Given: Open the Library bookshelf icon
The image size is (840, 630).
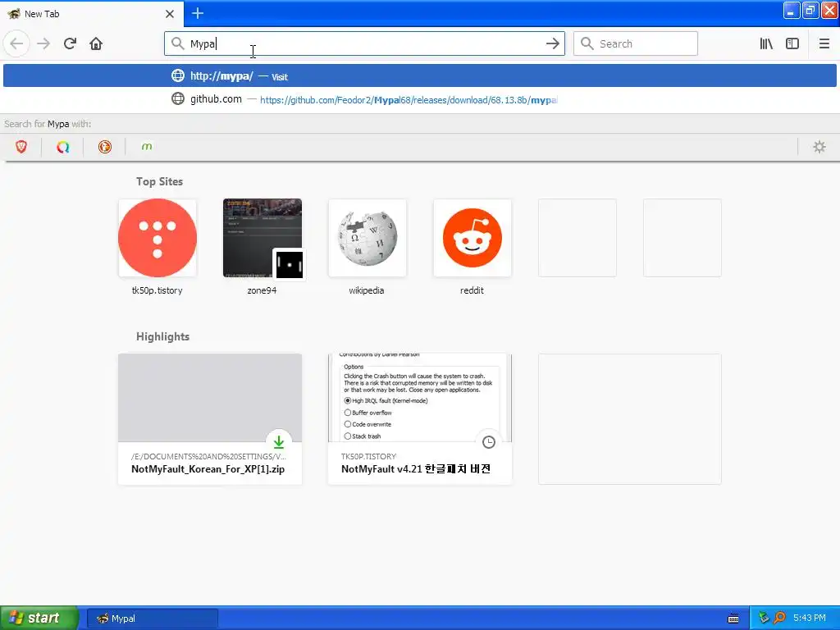Looking at the screenshot, I should pos(766,43).
